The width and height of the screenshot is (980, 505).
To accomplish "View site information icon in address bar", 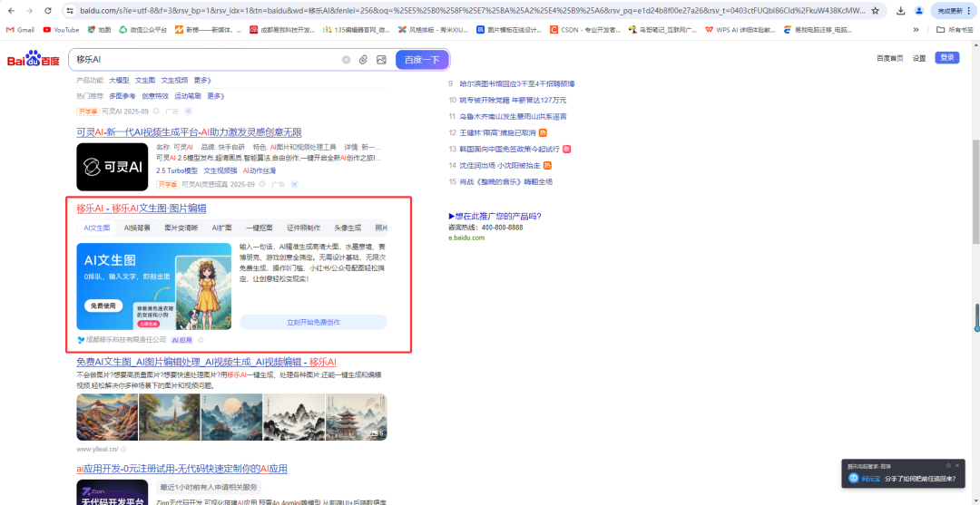I will point(70,11).
